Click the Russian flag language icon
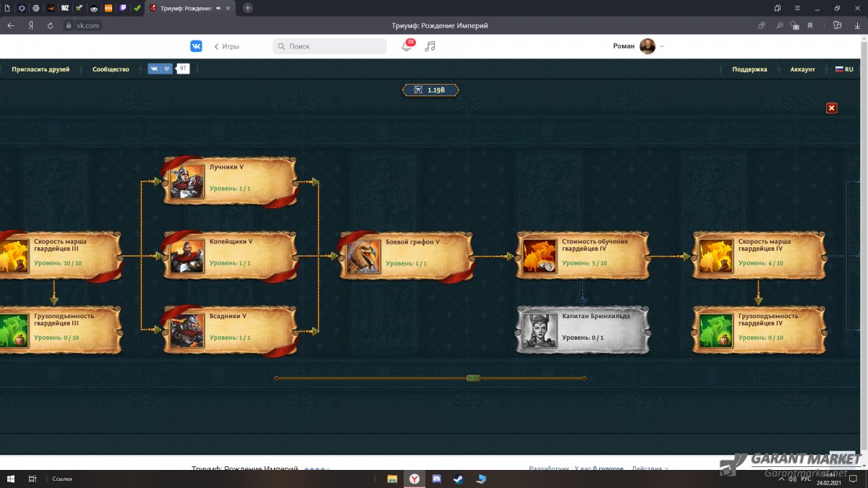Image resolution: width=868 pixels, height=488 pixels. (x=840, y=69)
